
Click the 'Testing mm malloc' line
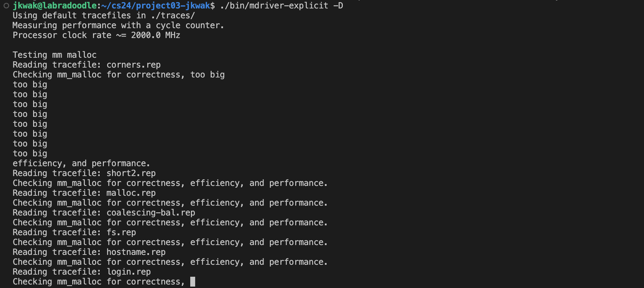(x=55, y=55)
